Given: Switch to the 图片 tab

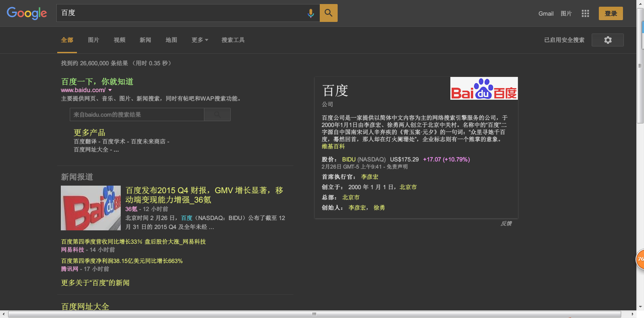Looking at the screenshot, I should [93, 40].
